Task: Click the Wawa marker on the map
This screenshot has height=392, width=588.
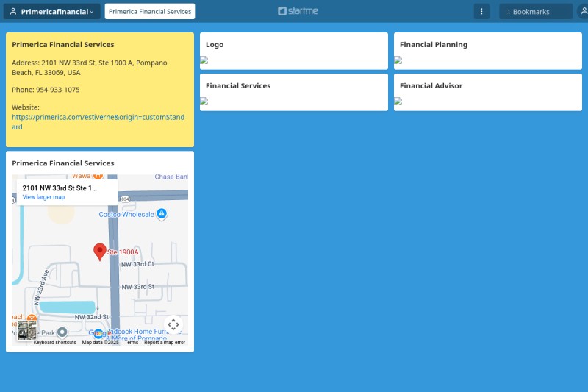Action: [98, 177]
